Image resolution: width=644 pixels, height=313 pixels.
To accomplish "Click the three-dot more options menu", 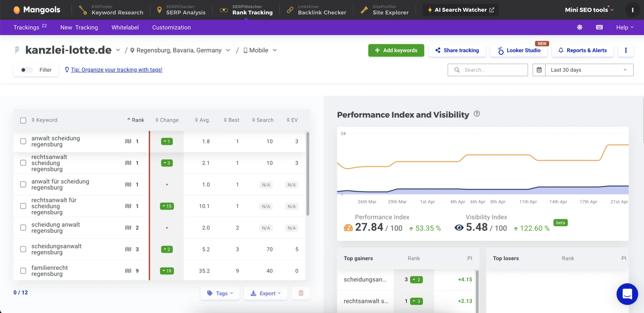I will point(625,50).
